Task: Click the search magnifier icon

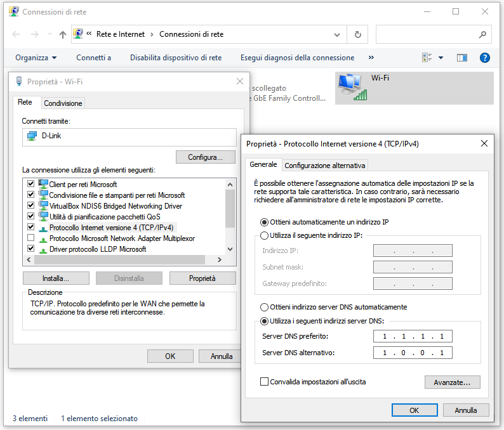Action: [x=482, y=34]
